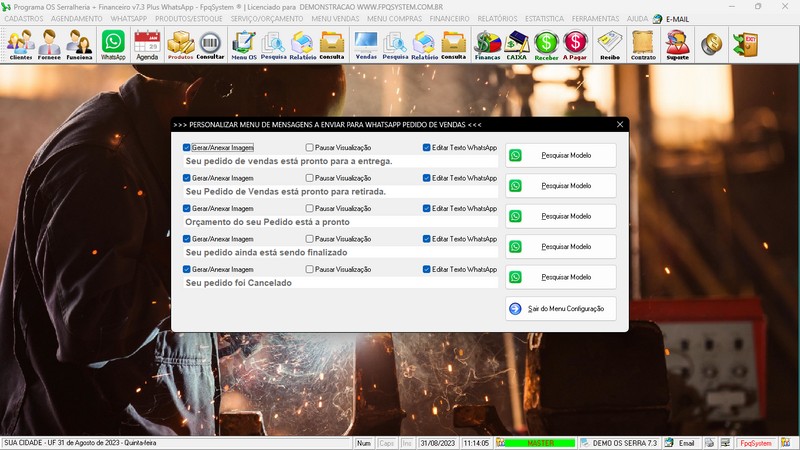Uncheck Gerar/Anexar Imagem for entrega message

[186, 147]
